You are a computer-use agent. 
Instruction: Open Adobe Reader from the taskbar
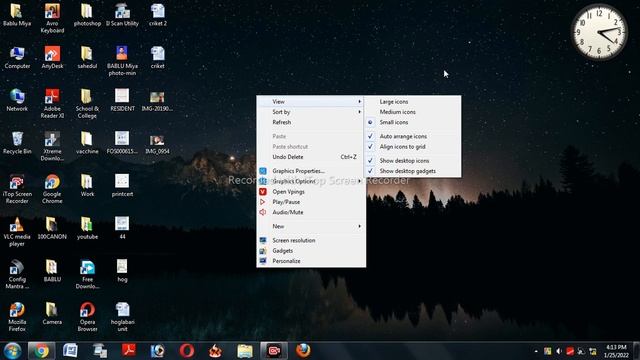click(129, 351)
